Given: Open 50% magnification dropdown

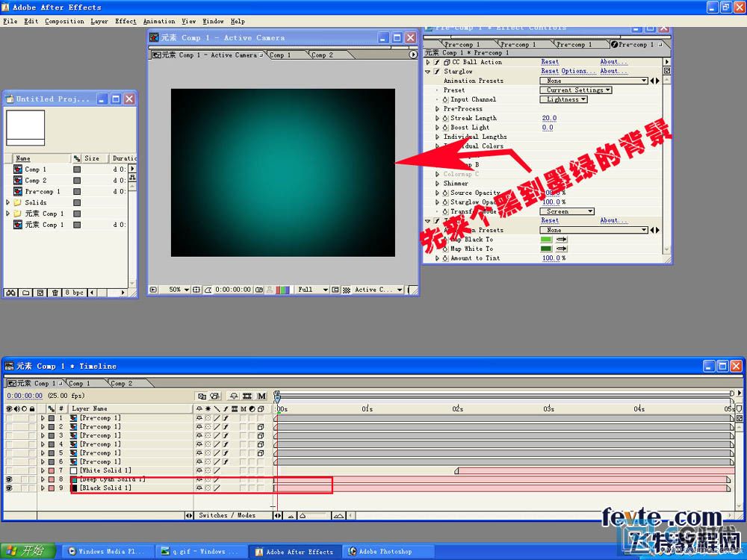Looking at the screenshot, I should (x=179, y=290).
